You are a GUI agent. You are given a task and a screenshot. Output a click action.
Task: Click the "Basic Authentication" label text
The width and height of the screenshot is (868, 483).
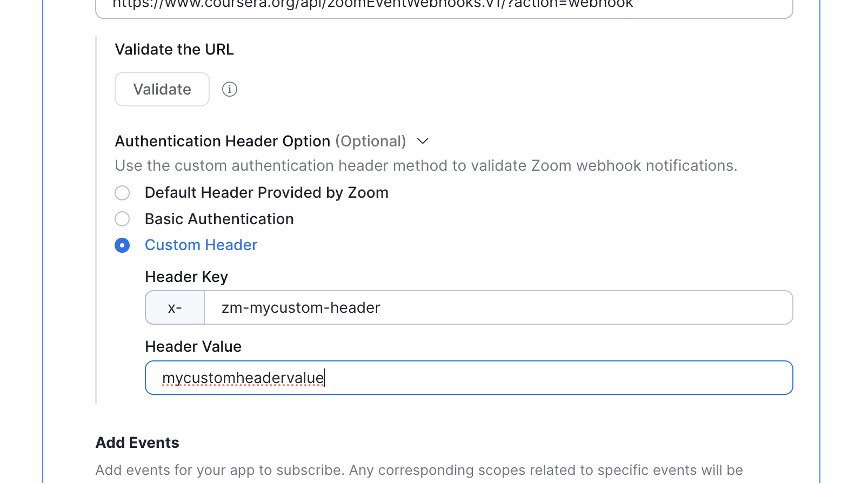[x=219, y=219]
